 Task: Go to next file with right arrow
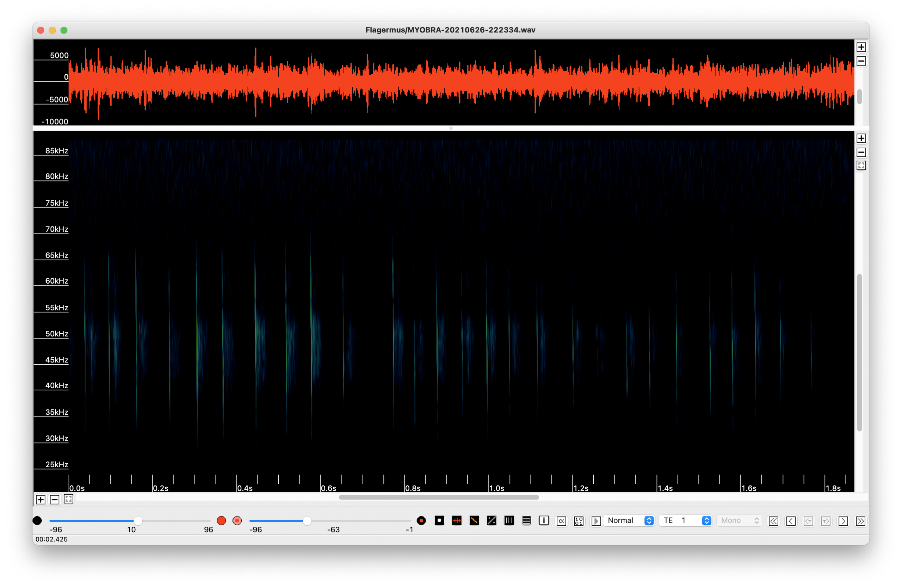[843, 521]
